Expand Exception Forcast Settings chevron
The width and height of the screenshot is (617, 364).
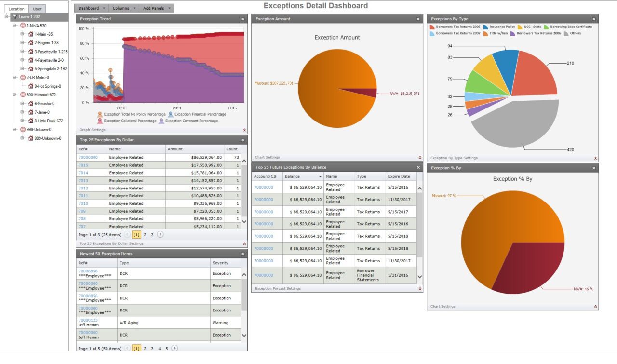pyautogui.click(x=420, y=288)
